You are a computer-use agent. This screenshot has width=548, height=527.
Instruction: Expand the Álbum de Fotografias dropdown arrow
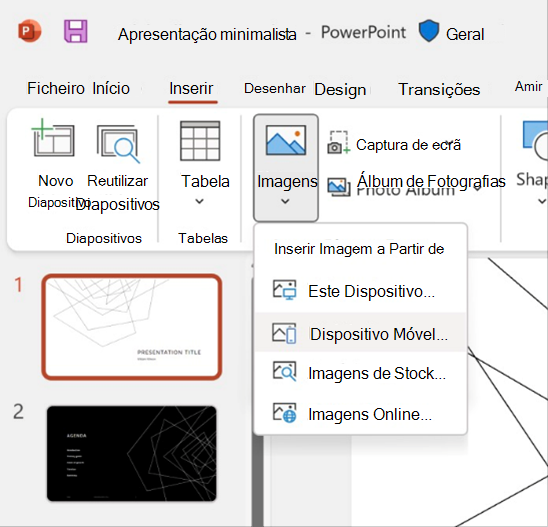click(477, 189)
